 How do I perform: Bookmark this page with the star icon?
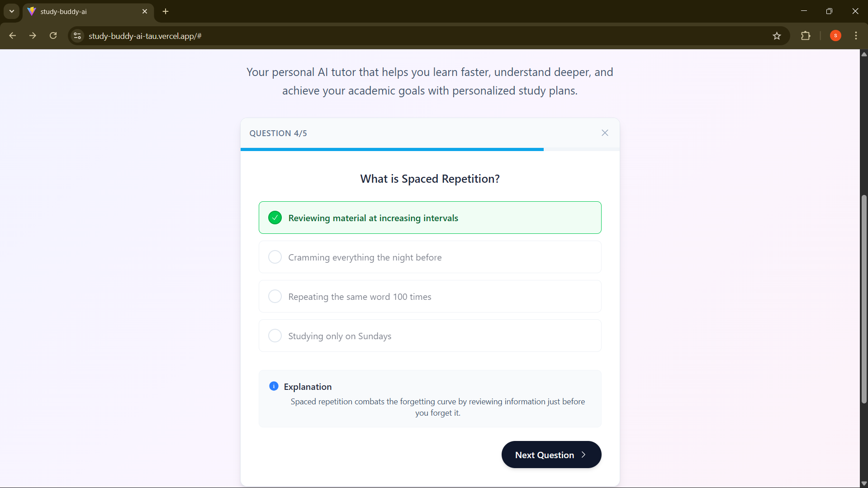tap(777, 36)
